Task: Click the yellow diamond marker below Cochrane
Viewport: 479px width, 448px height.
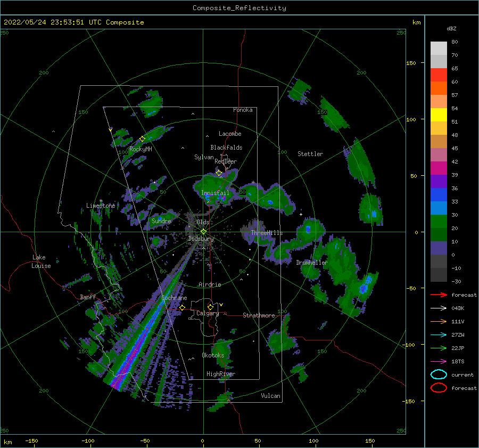Action: [183, 307]
